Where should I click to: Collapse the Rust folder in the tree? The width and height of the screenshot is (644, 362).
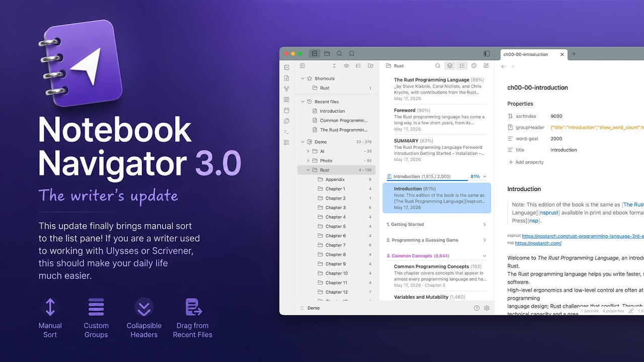pos(308,170)
